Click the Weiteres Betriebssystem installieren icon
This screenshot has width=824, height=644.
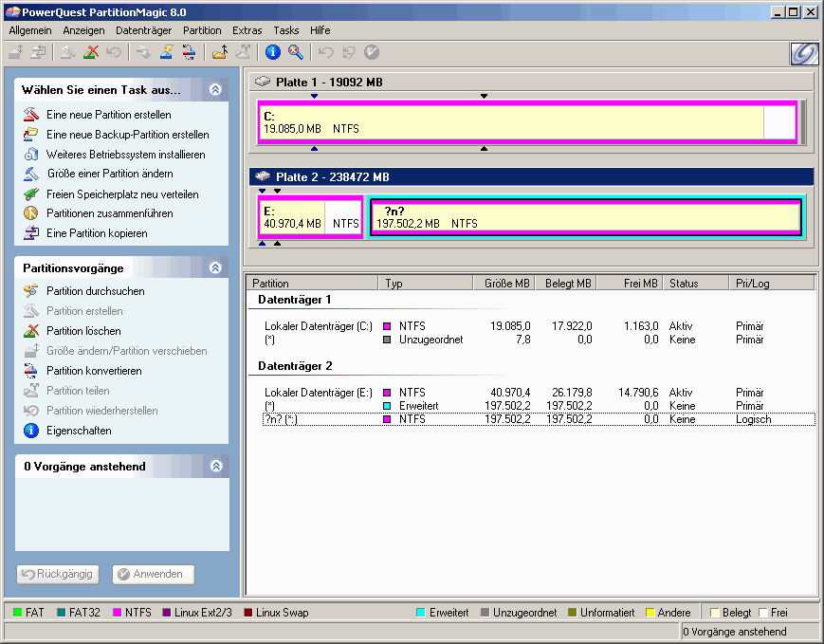[x=31, y=154]
